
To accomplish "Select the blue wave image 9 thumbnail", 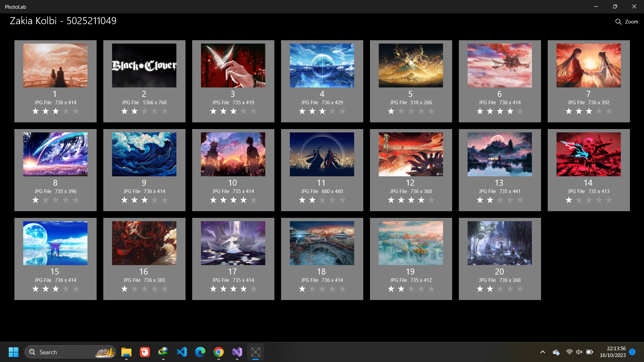I will 144,155.
